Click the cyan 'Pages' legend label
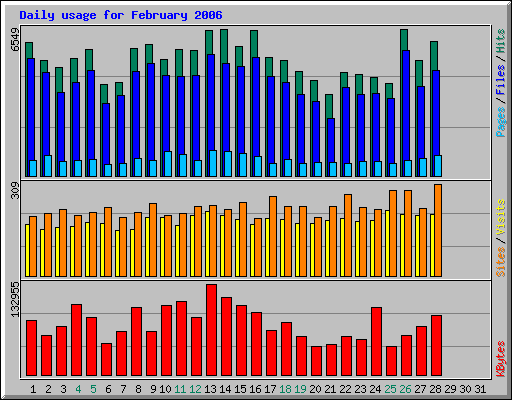 (501, 122)
